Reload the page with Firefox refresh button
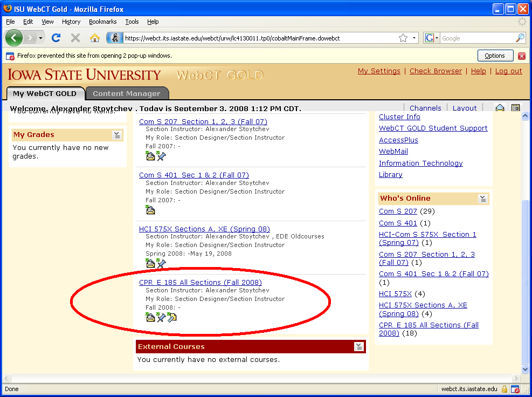This screenshot has height=397, width=532. (56, 38)
